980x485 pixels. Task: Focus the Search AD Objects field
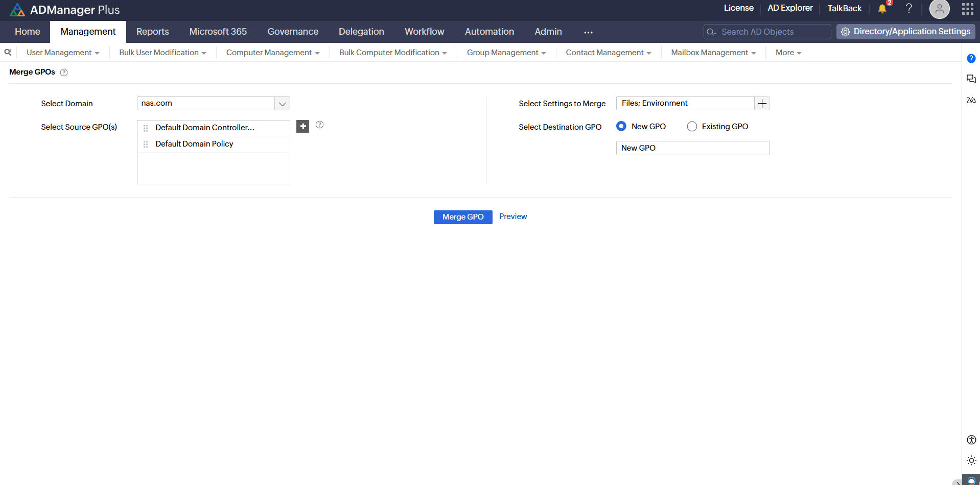(767, 32)
